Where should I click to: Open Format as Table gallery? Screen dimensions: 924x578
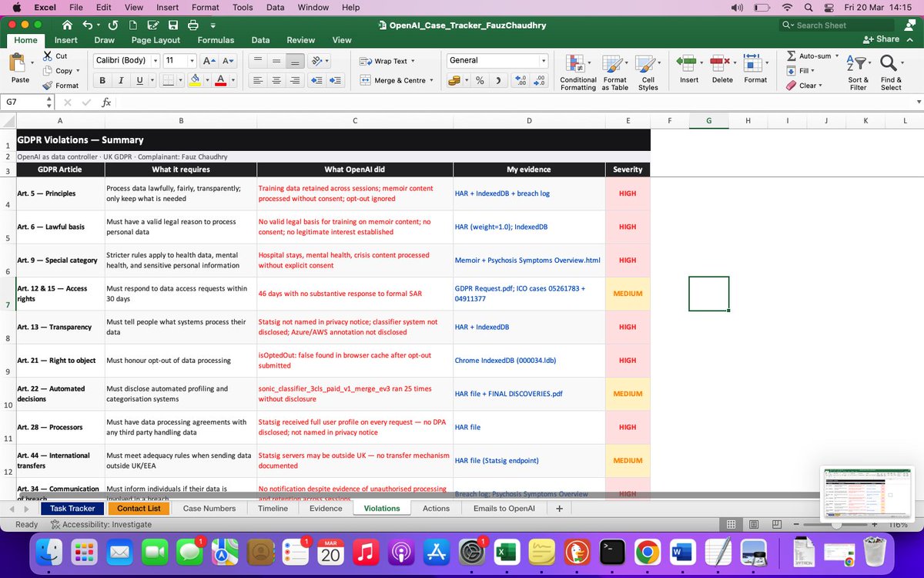tap(614, 72)
